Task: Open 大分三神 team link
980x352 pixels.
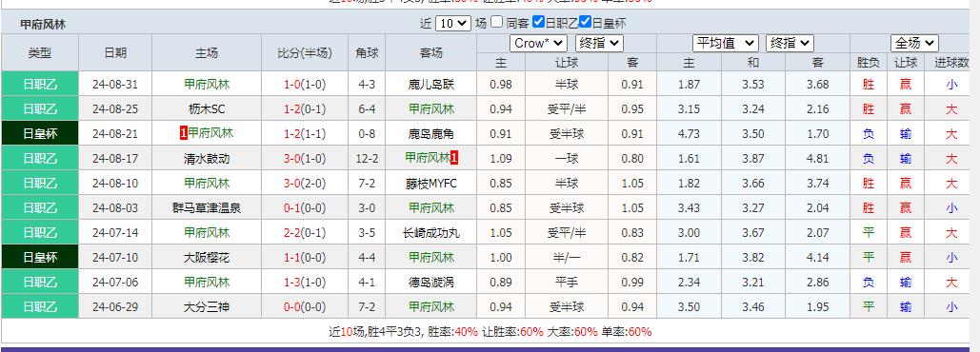Action: (x=207, y=307)
